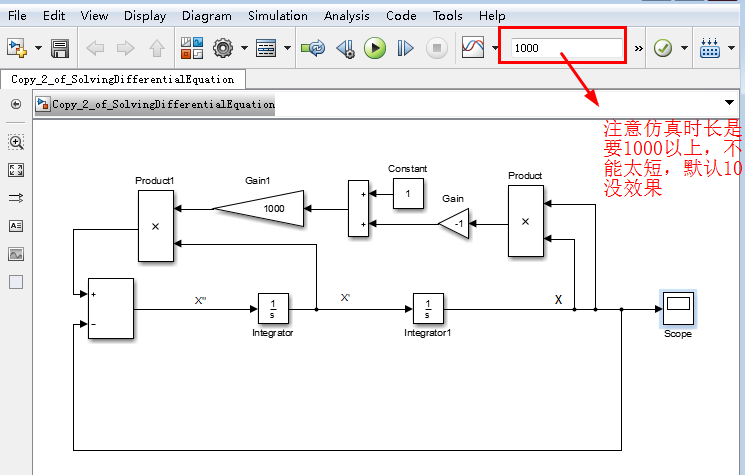Select the Sum block beside Constant

click(x=358, y=209)
